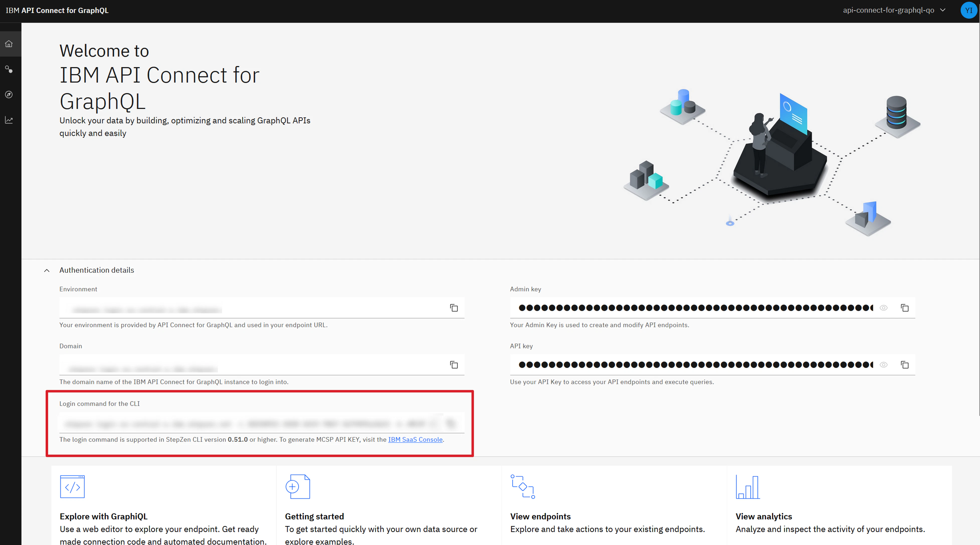Viewport: 980px width, 545px height.
Task: Open the api-connect-for-graphql-qo account dropdown
Action: [894, 10]
